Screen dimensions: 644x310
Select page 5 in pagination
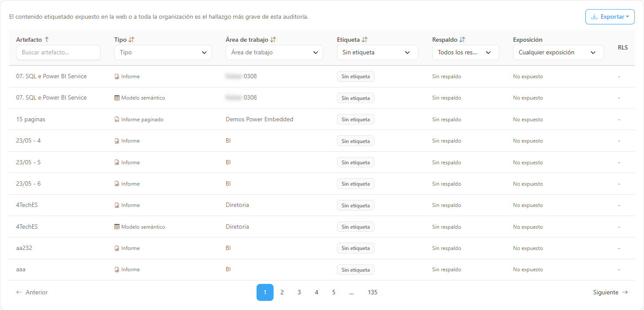click(334, 293)
